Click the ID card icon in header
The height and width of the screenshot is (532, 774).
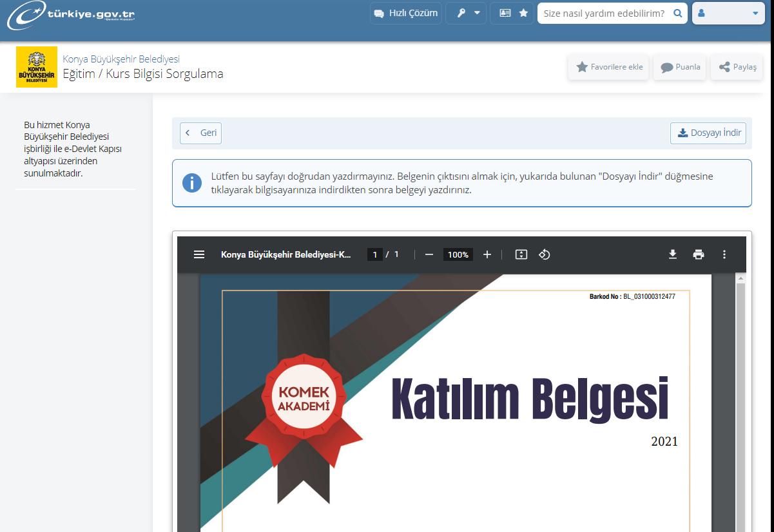click(505, 13)
